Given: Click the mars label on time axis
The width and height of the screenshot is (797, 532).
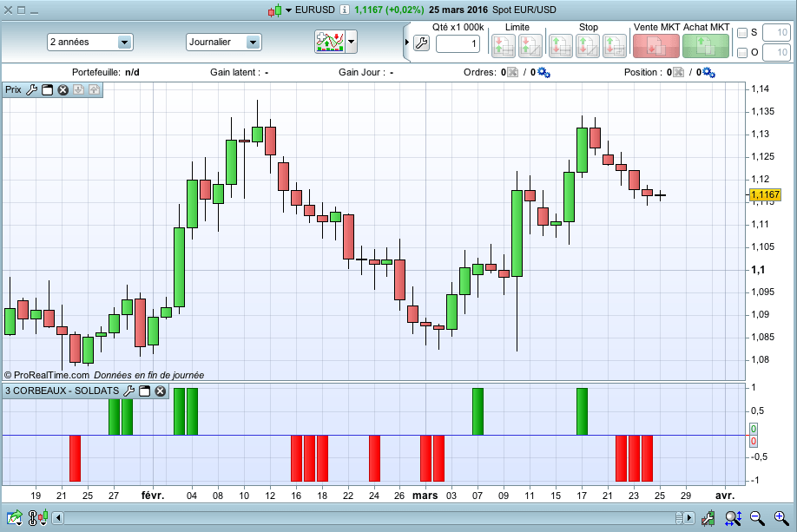Looking at the screenshot, I should point(425,496).
